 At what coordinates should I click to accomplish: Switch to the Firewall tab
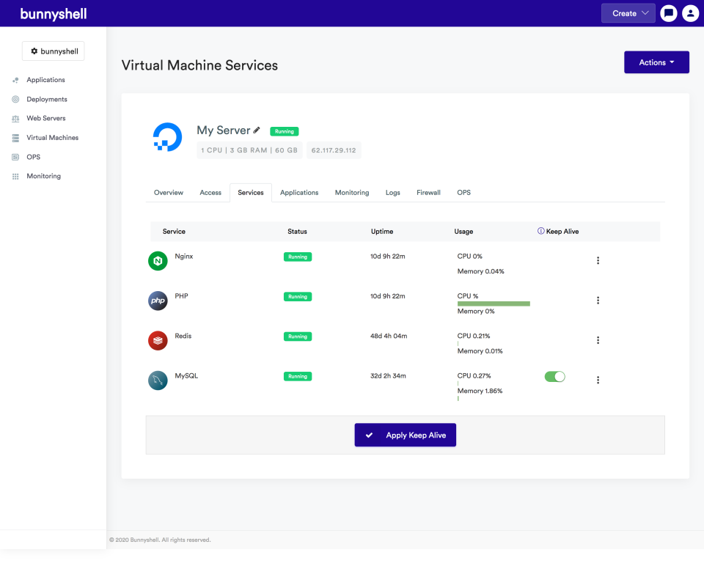point(428,193)
